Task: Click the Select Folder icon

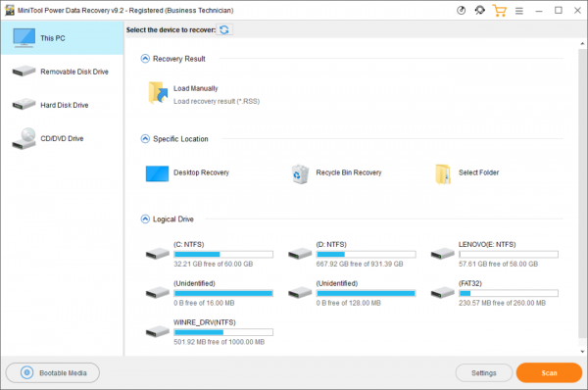Action: (443, 174)
